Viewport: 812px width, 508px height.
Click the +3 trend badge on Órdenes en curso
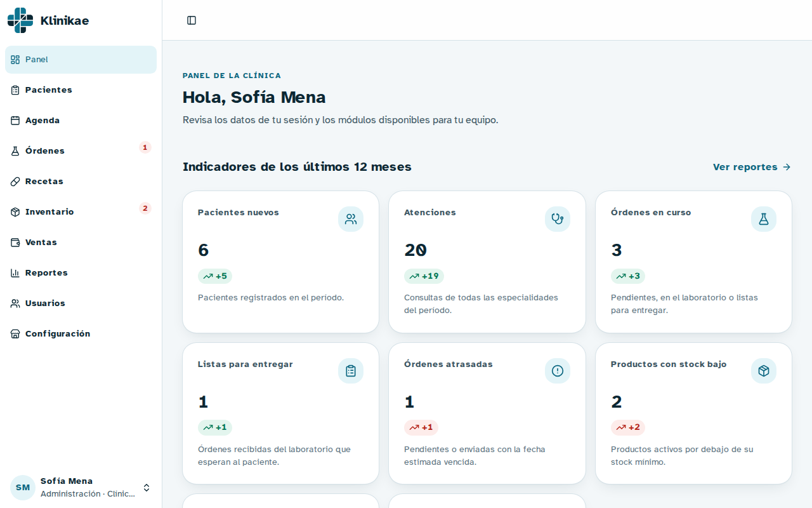[628, 276]
